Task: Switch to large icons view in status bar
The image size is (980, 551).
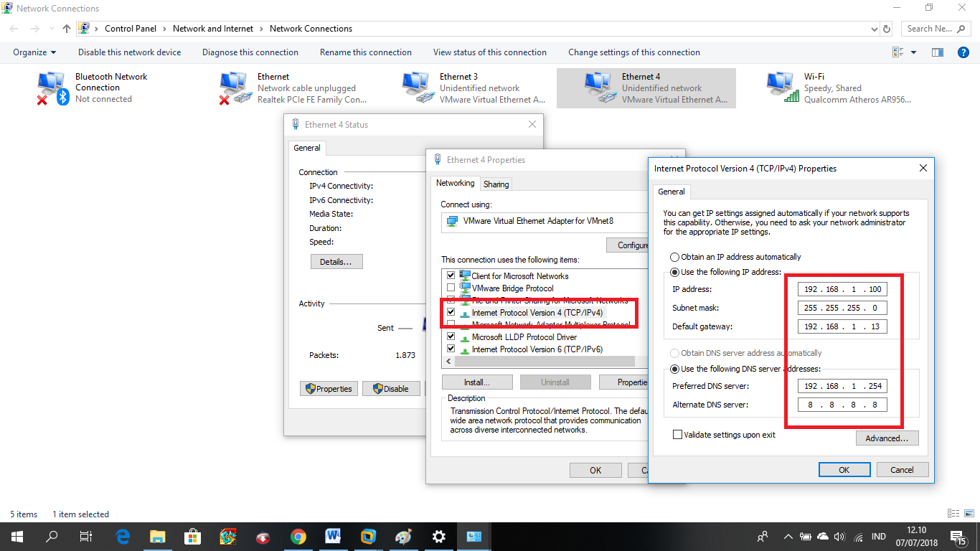Action: (x=969, y=514)
